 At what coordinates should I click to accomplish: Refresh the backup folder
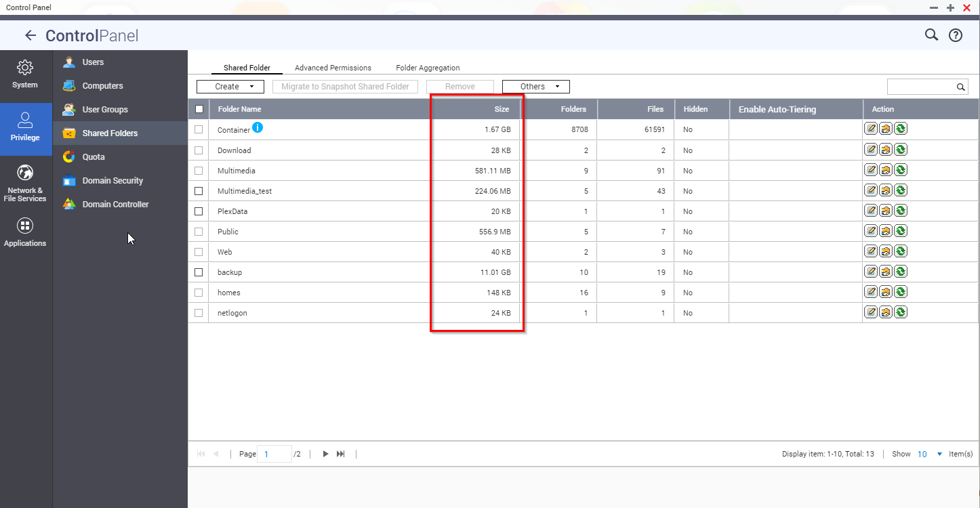(x=900, y=272)
